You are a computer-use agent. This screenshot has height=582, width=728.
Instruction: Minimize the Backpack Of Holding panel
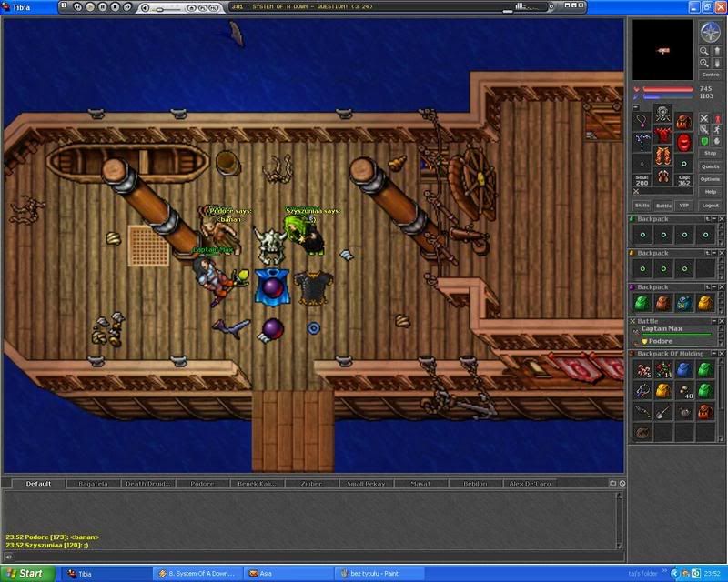point(714,354)
